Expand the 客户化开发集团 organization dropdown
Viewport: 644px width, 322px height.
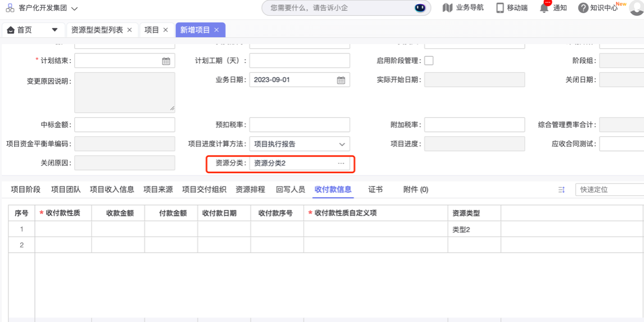tap(74, 8)
